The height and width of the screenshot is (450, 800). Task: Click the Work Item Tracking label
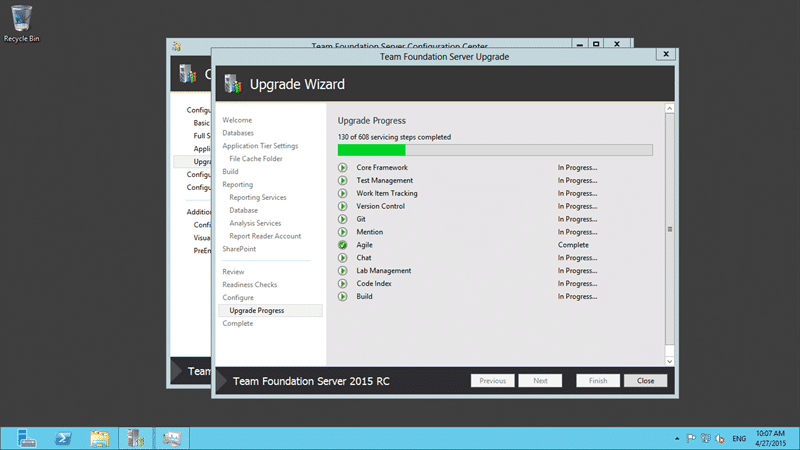click(387, 193)
